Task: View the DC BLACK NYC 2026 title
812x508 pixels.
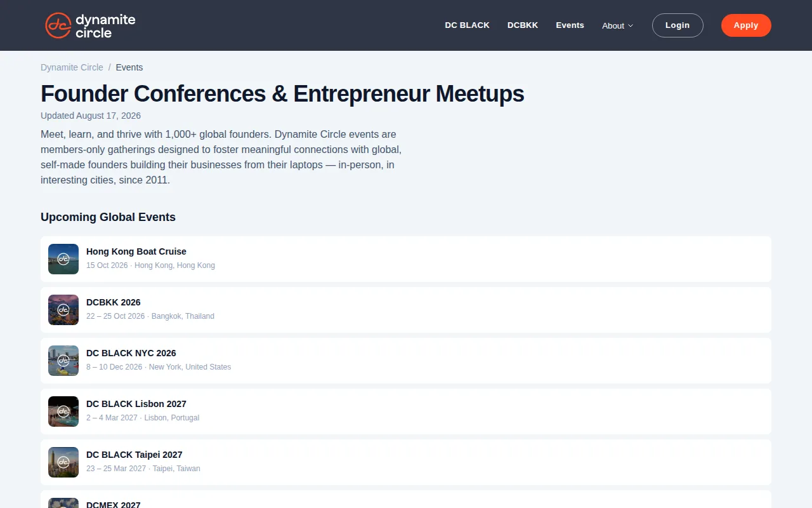Action: 131,353
